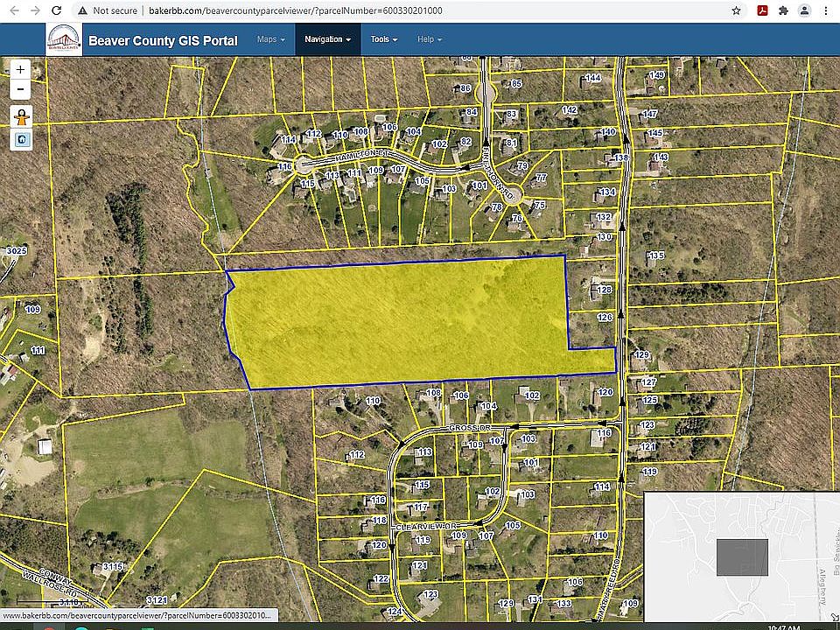Zoom in with the map plus button
840x630 pixels.
coord(21,70)
